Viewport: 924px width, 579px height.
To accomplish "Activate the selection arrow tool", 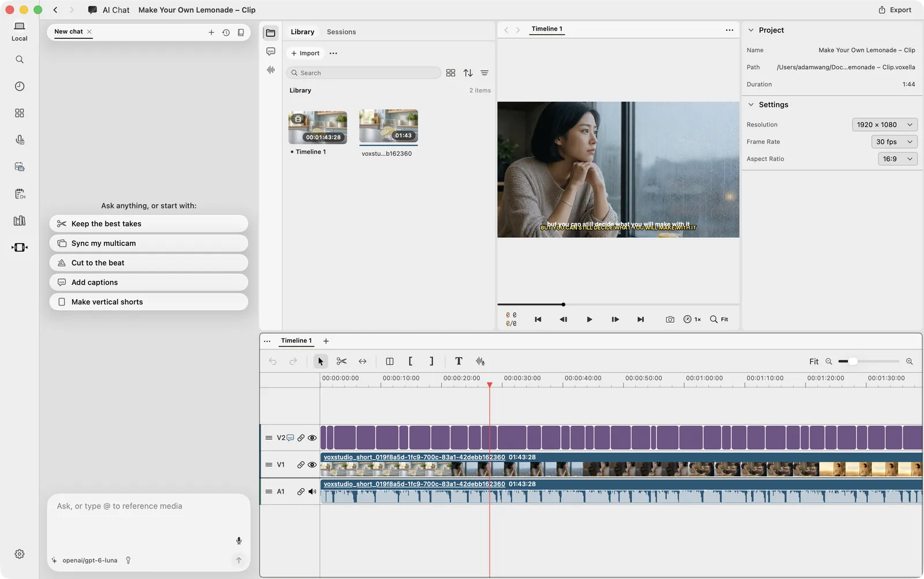I will pyautogui.click(x=321, y=361).
